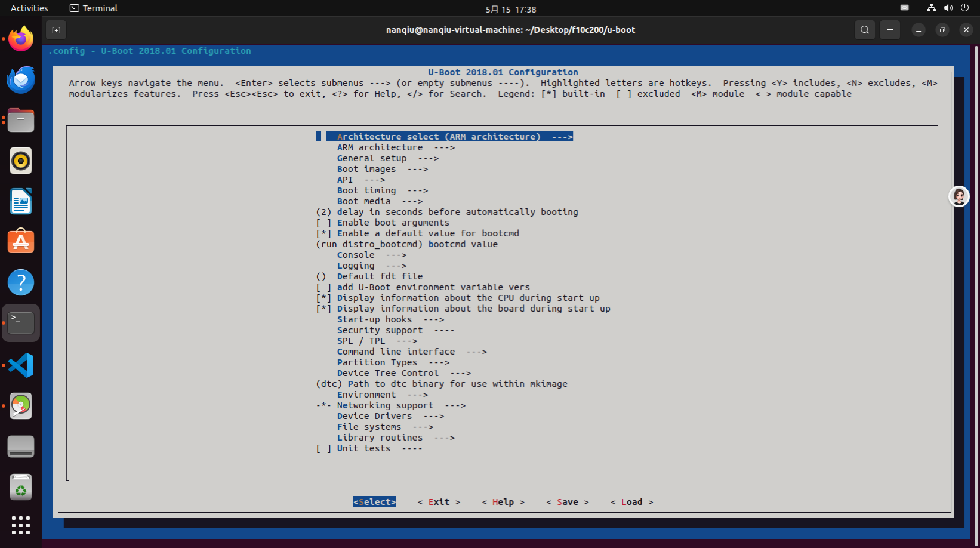Open the mounted drive dock icon
The image size is (980, 548).
click(x=21, y=447)
